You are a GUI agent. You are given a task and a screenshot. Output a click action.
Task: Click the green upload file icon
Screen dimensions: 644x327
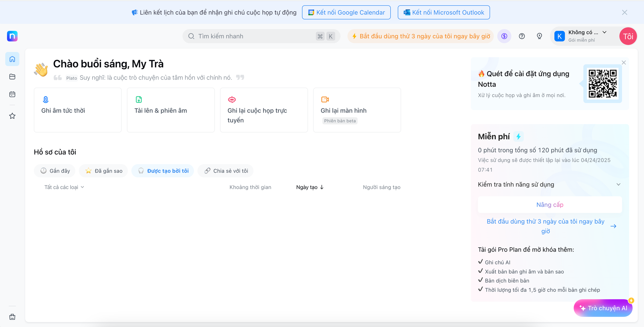pos(139,99)
